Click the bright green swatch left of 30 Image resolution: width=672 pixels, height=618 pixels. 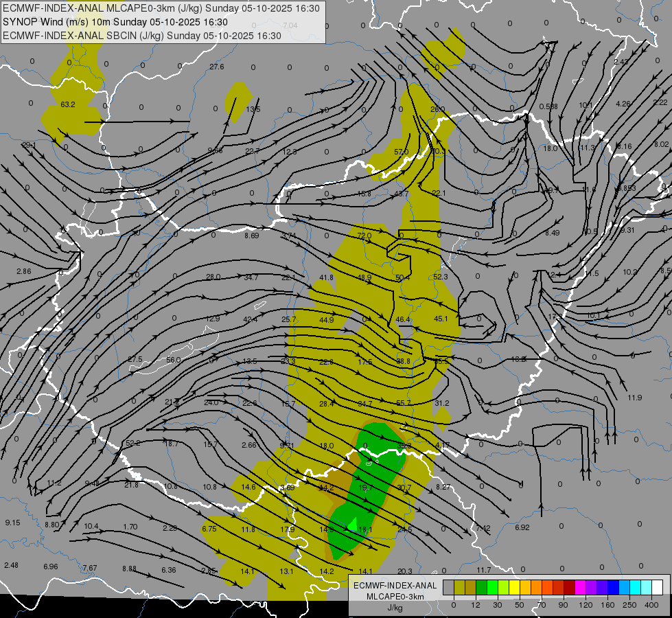click(x=492, y=588)
